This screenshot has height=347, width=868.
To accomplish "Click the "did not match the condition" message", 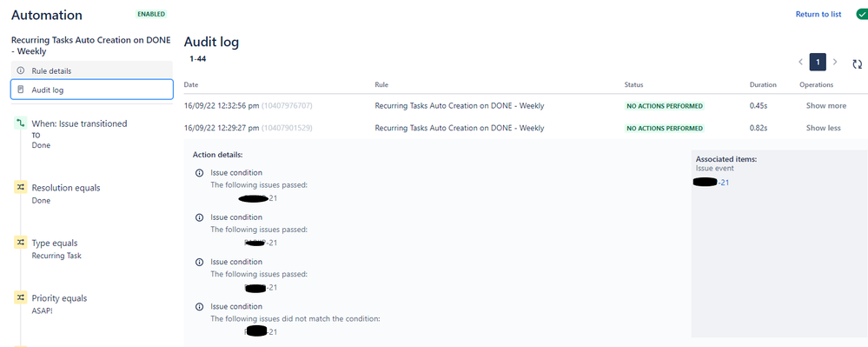I will click(x=295, y=318).
